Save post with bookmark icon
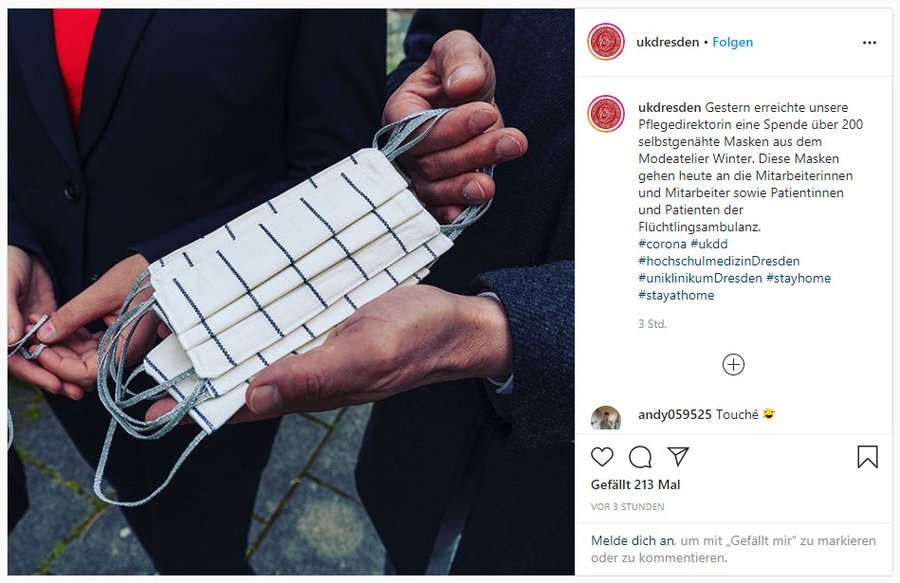The image size is (900, 583). point(867,457)
